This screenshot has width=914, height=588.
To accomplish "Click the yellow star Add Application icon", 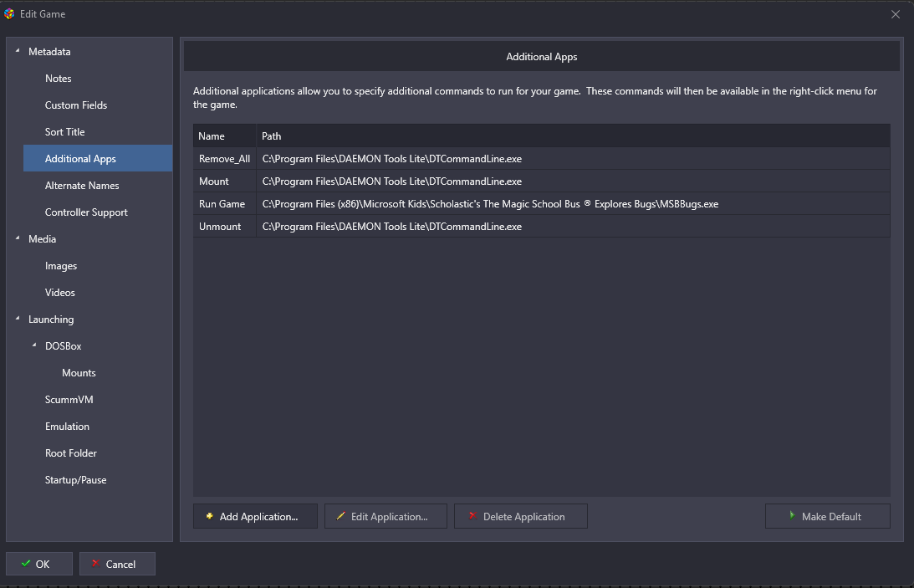I will click(209, 516).
